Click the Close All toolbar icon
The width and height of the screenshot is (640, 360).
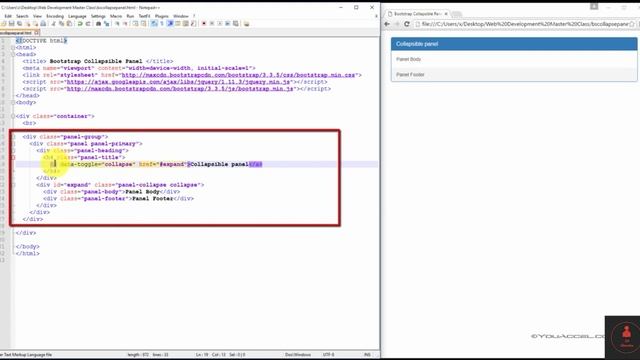tap(36, 24)
